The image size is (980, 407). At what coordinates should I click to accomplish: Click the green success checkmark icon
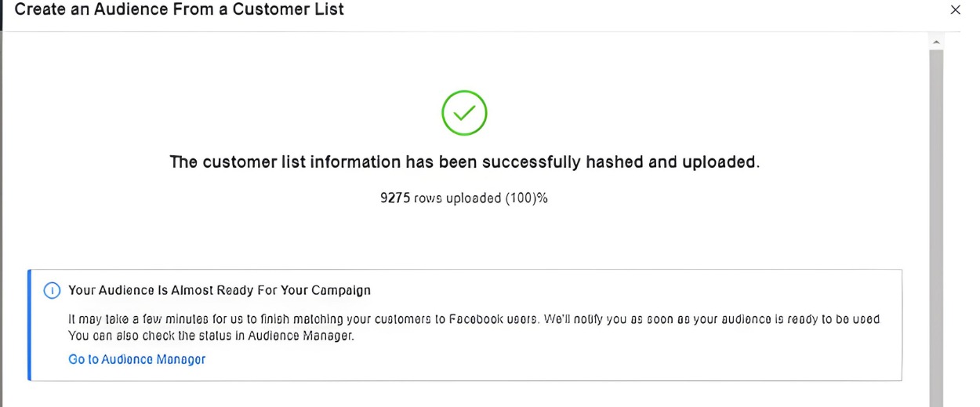(x=464, y=113)
